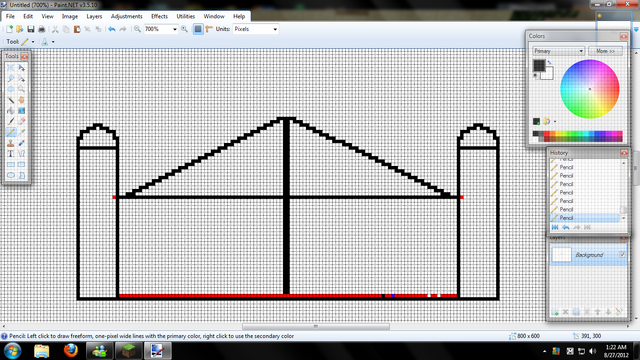The width and height of the screenshot is (640, 360).
Task: Save the image using the floppy icon
Action: click(x=31, y=29)
